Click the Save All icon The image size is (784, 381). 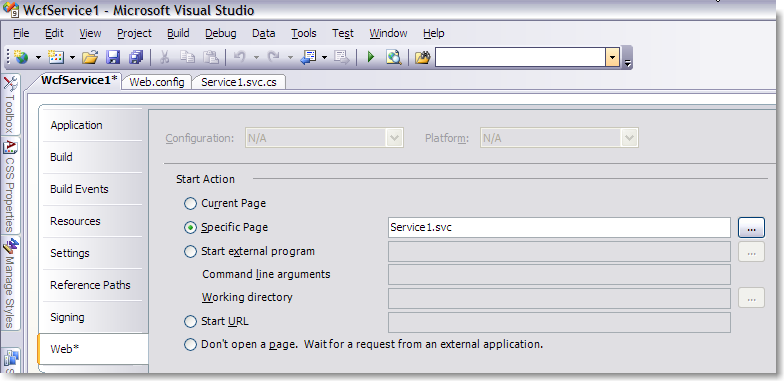tap(136, 58)
